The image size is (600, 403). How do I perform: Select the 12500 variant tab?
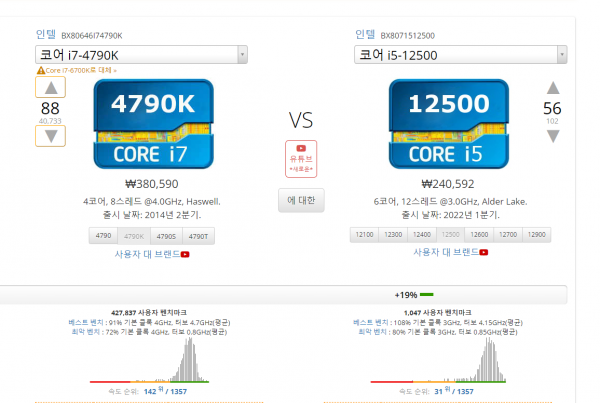[x=450, y=235]
